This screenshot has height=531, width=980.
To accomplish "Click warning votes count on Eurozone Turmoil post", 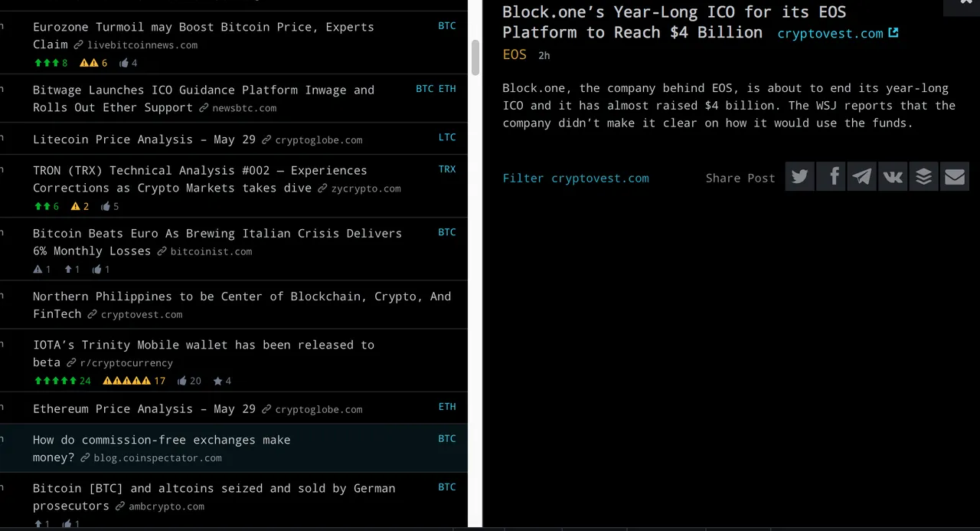I will point(93,63).
